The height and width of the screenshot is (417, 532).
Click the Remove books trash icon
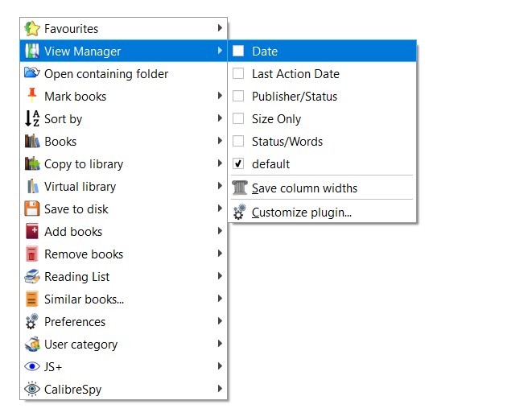click(32, 254)
